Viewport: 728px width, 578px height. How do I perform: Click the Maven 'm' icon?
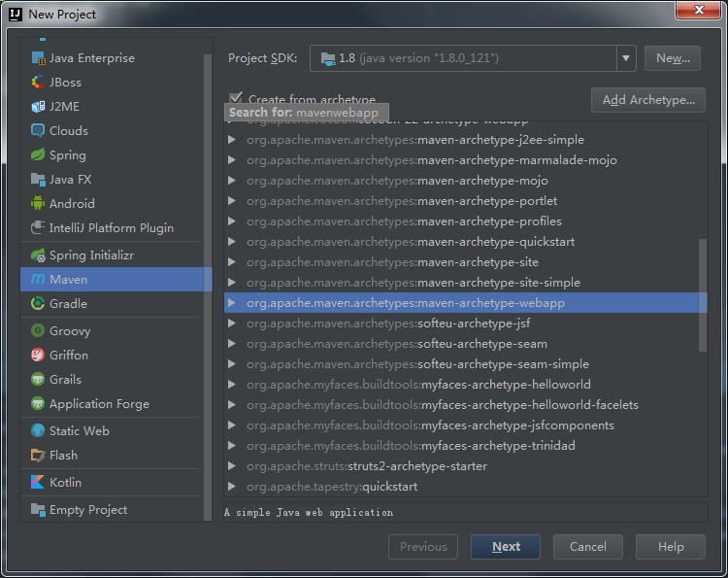pyautogui.click(x=38, y=279)
